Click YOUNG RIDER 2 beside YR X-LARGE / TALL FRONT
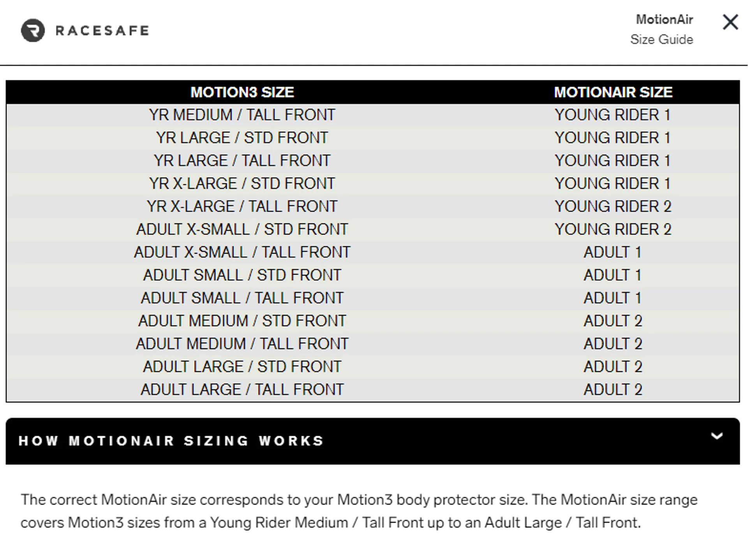 (x=613, y=207)
